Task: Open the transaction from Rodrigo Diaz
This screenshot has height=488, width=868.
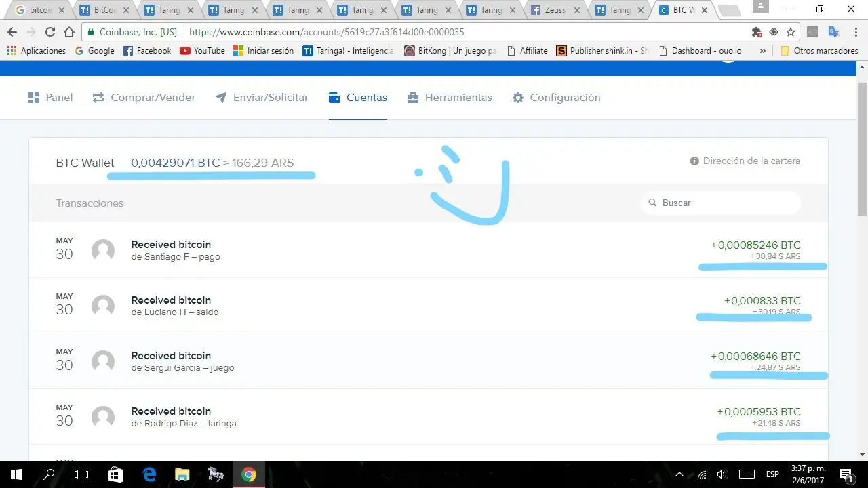Action: click(429, 417)
